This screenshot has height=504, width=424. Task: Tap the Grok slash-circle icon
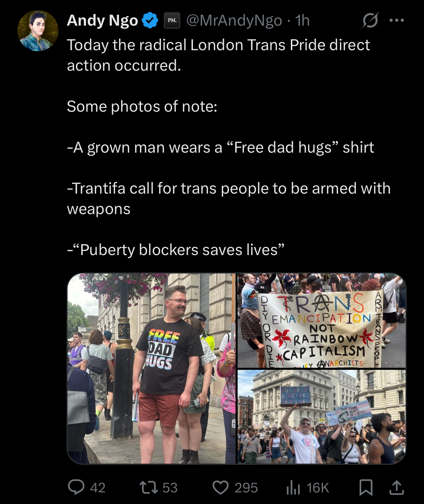(370, 20)
